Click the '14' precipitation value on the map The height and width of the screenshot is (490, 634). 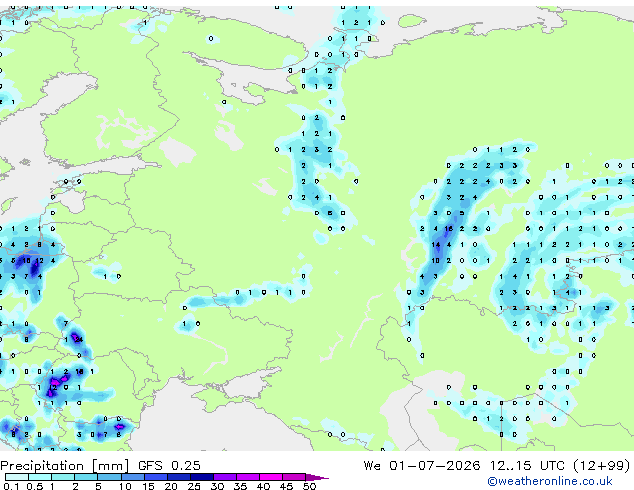point(435,245)
